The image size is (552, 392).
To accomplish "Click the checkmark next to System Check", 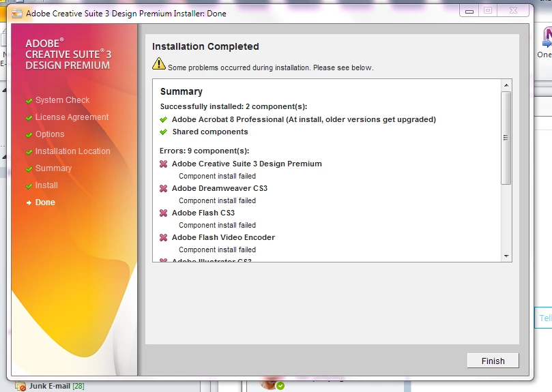I will [x=29, y=101].
